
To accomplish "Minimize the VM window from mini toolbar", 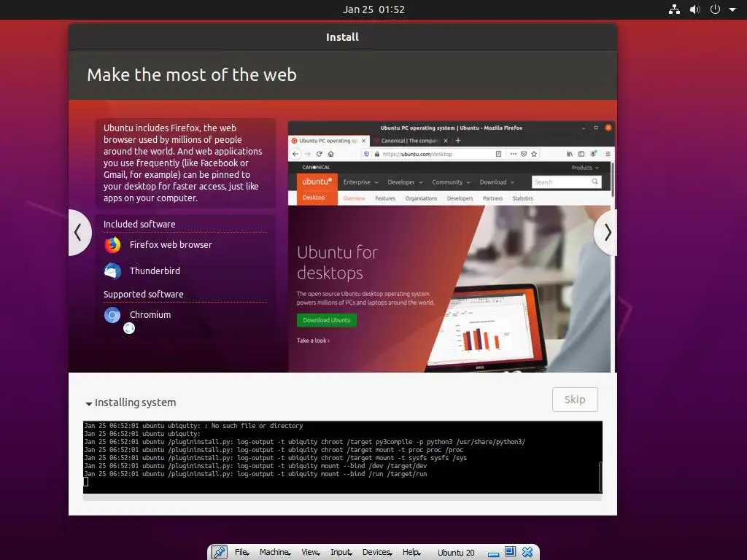I will pos(494,554).
